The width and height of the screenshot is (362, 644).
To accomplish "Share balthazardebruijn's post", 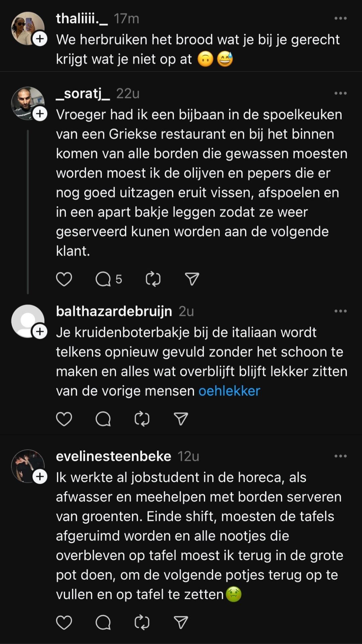I will 181,419.
